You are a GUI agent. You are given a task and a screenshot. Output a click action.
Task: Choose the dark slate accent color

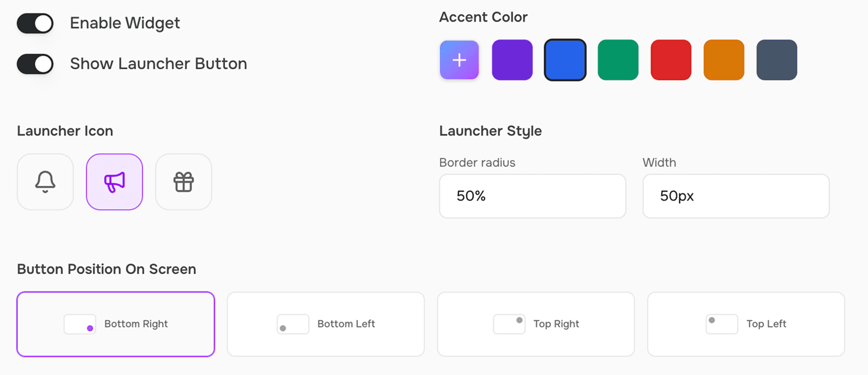(776, 60)
